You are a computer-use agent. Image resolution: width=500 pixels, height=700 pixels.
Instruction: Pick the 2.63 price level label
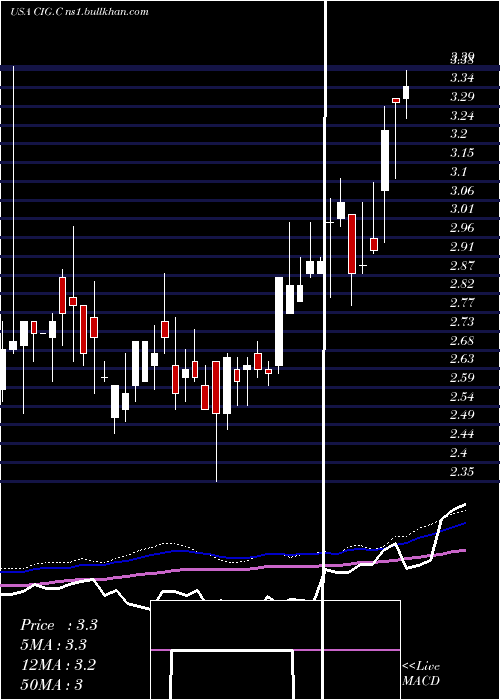point(462,359)
